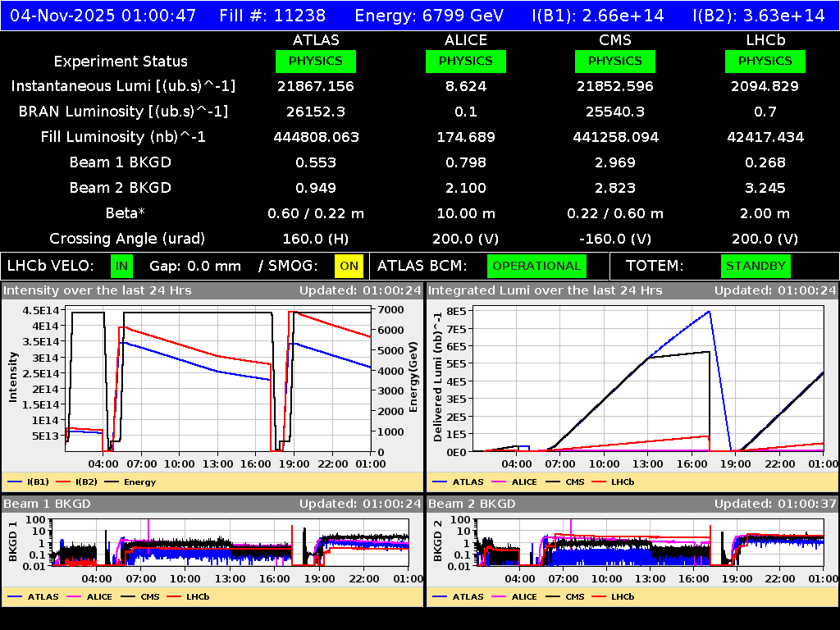Select the ALICE PHYSICS status badge
Viewport: 840px width, 630px height.
(x=465, y=61)
